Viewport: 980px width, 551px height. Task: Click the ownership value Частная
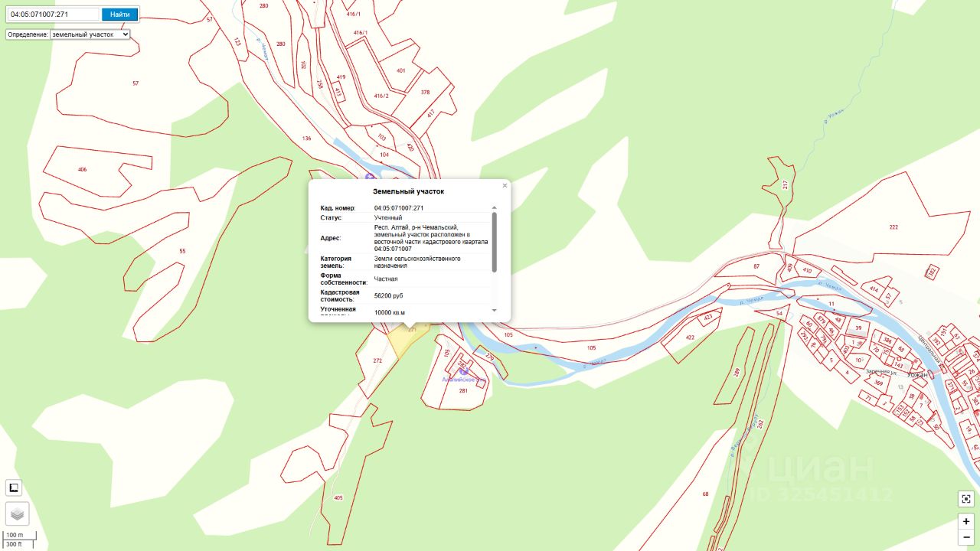coord(386,279)
